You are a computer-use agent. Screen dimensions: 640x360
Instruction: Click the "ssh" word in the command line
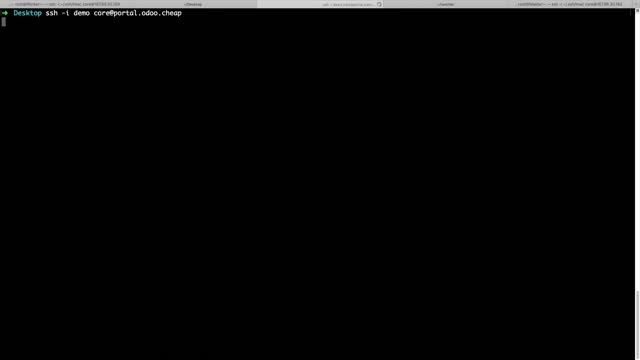point(51,13)
